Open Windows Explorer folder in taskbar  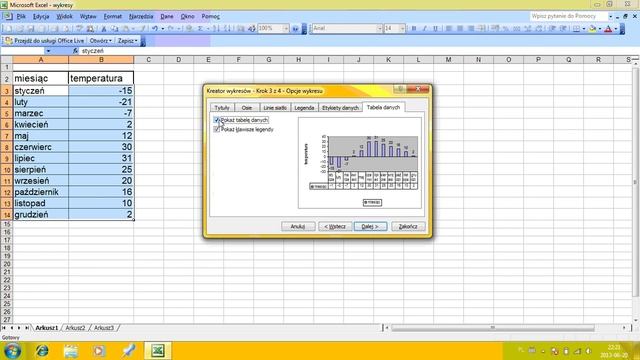point(71,351)
